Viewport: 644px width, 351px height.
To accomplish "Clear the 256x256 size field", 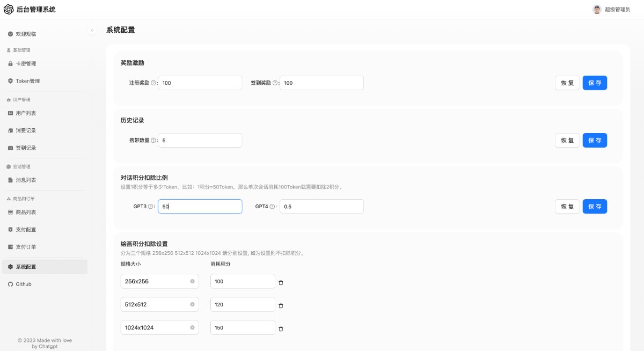I will (x=192, y=281).
